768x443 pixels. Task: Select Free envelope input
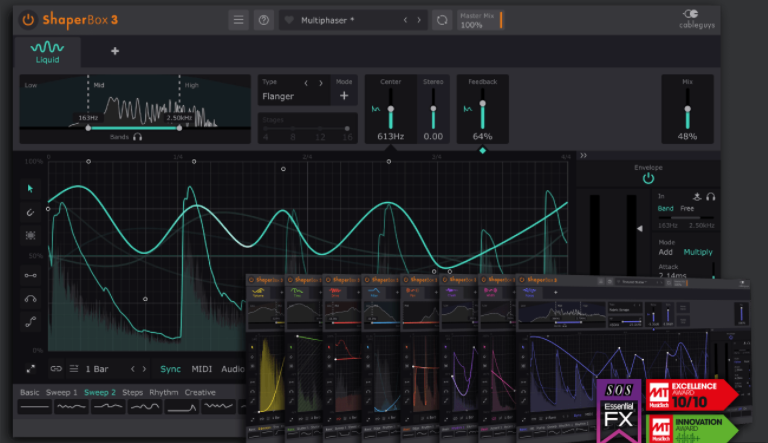point(687,208)
